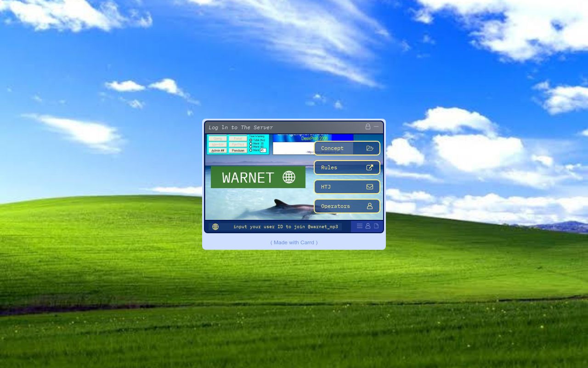The width and height of the screenshot is (588, 368).
Task: Click the Panduan button
Action: point(238,150)
